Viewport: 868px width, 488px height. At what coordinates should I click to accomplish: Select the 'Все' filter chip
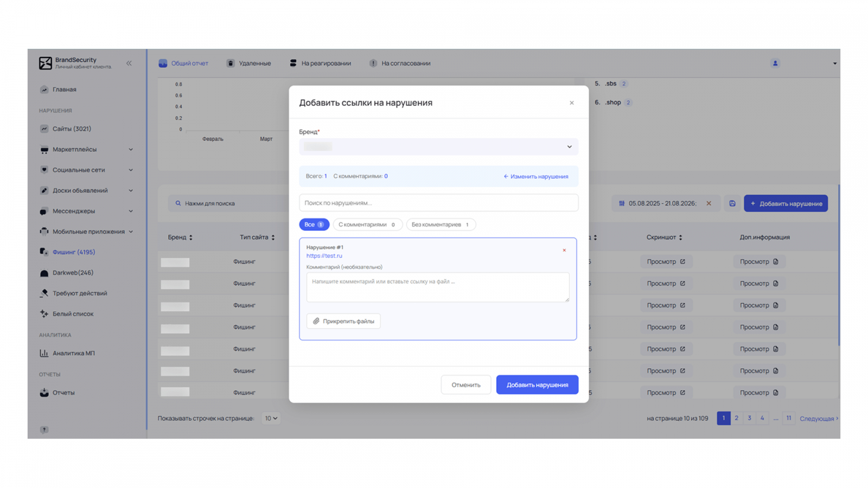pyautogui.click(x=314, y=224)
